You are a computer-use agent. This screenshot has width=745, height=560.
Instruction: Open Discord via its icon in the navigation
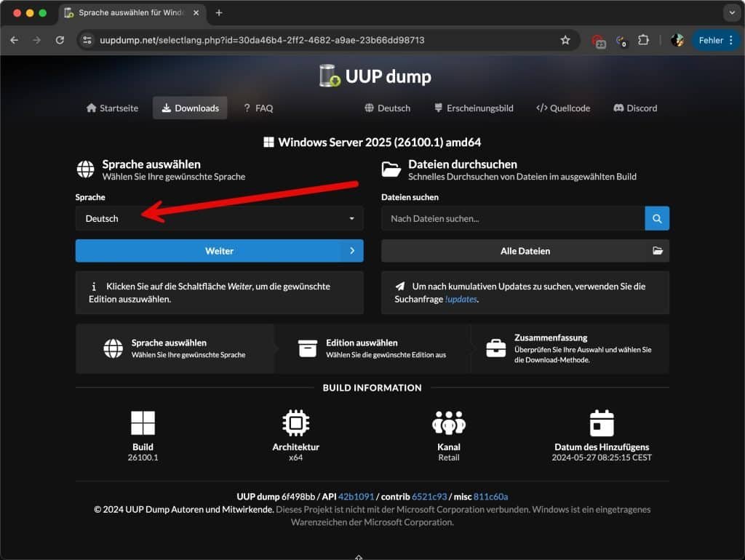621,108
